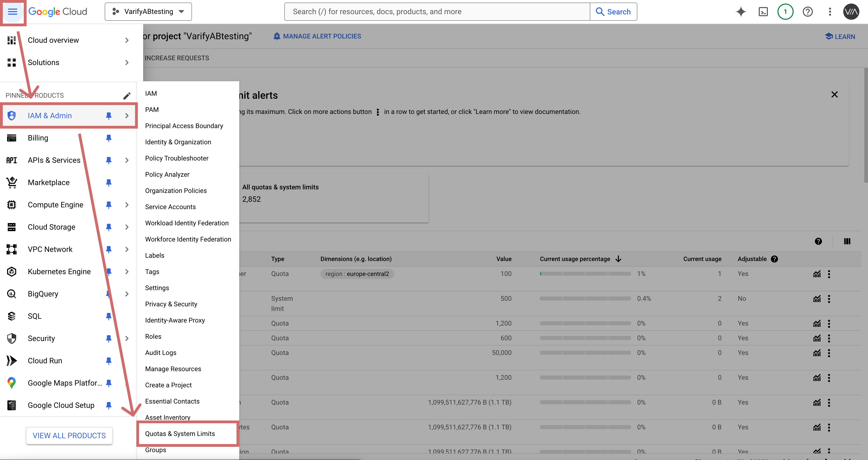Activate Cloud Shell terminal icon
The height and width of the screenshot is (460, 868).
763,12
